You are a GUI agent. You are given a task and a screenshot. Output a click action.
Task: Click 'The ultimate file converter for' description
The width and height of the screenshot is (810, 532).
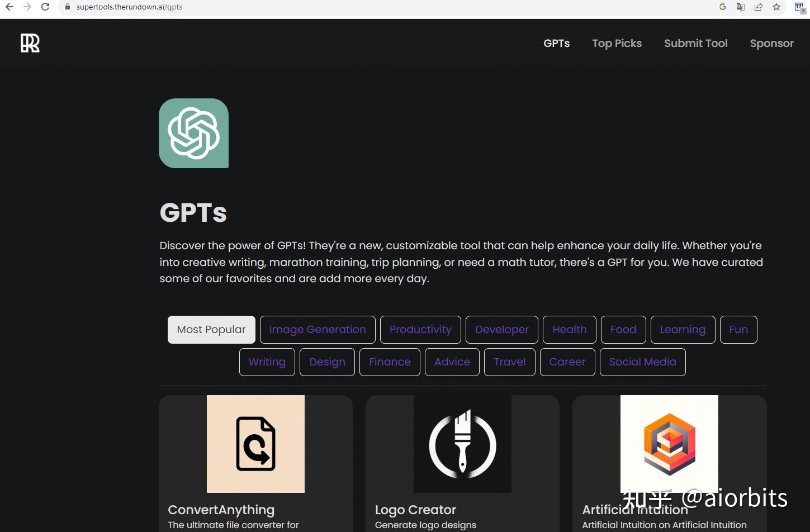coord(234,525)
